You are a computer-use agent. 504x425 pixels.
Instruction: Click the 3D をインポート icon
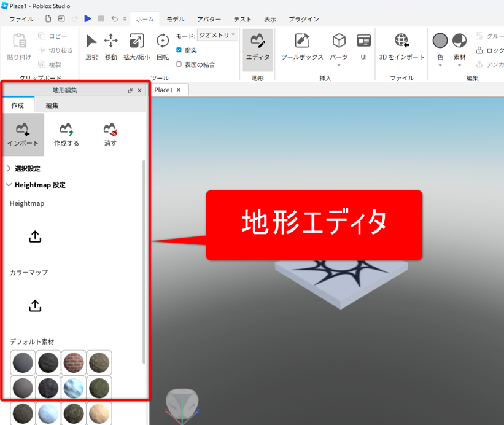401,46
